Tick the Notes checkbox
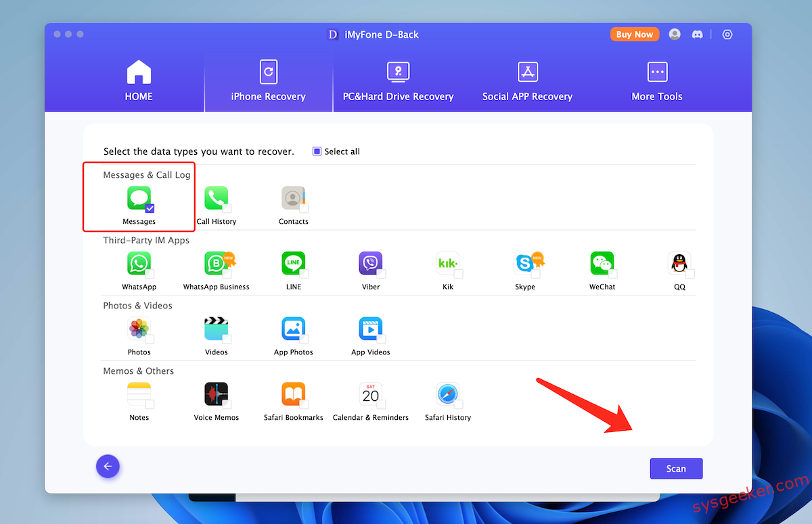Image resolution: width=812 pixels, height=524 pixels. (x=150, y=404)
